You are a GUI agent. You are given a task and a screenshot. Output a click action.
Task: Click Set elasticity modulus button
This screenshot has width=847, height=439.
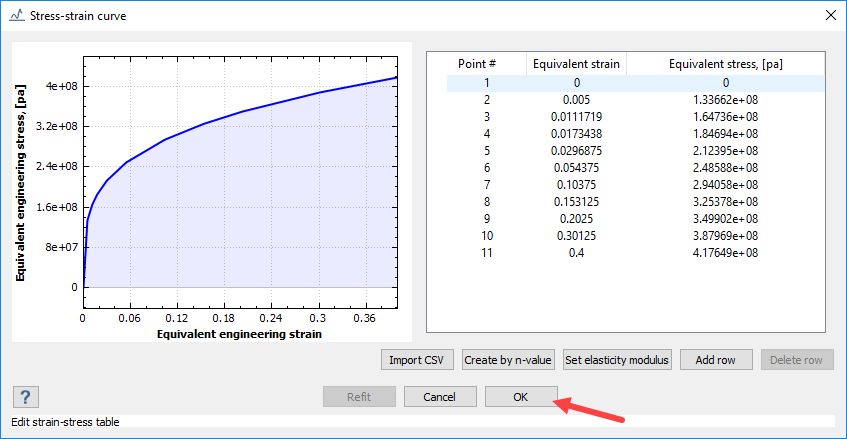615,360
